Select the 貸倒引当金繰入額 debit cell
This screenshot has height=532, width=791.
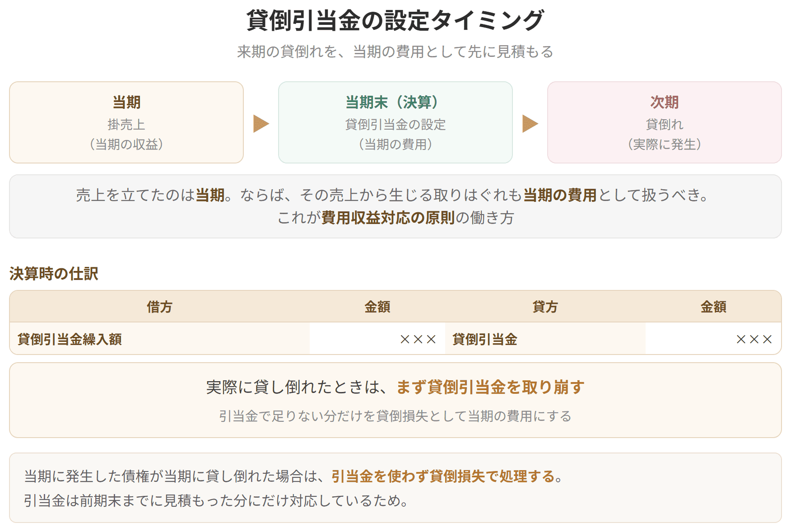coord(160,339)
